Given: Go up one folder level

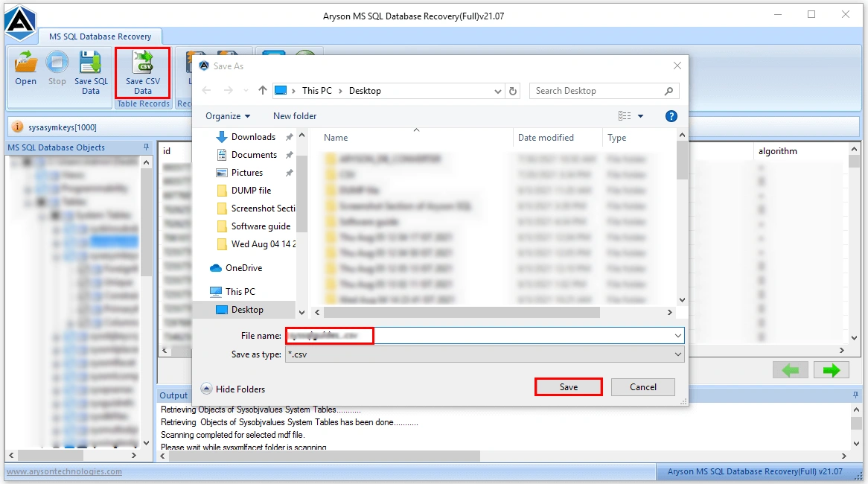Looking at the screenshot, I should [x=262, y=90].
